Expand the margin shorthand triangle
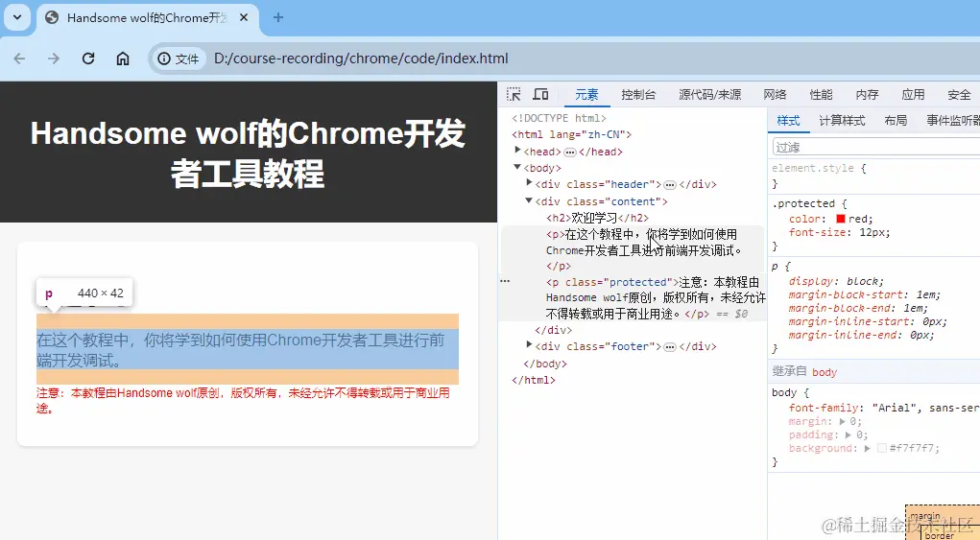Screen dimensions: 980x540 point(843,421)
